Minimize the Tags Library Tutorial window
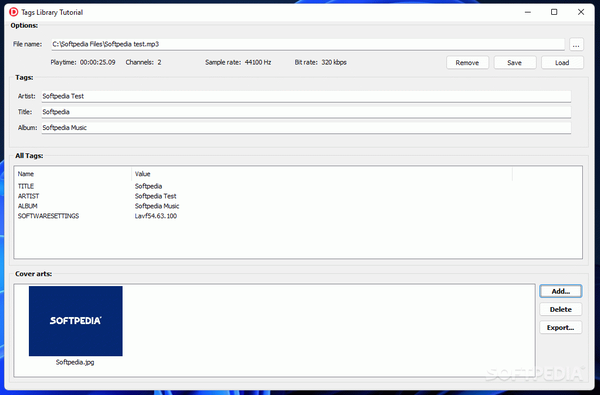The height and width of the screenshot is (395, 600). (x=528, y=12)
